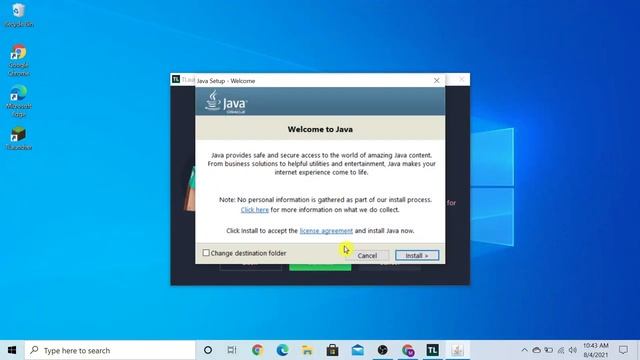Open Google Chrome desktop shortcut

(19, 60)
